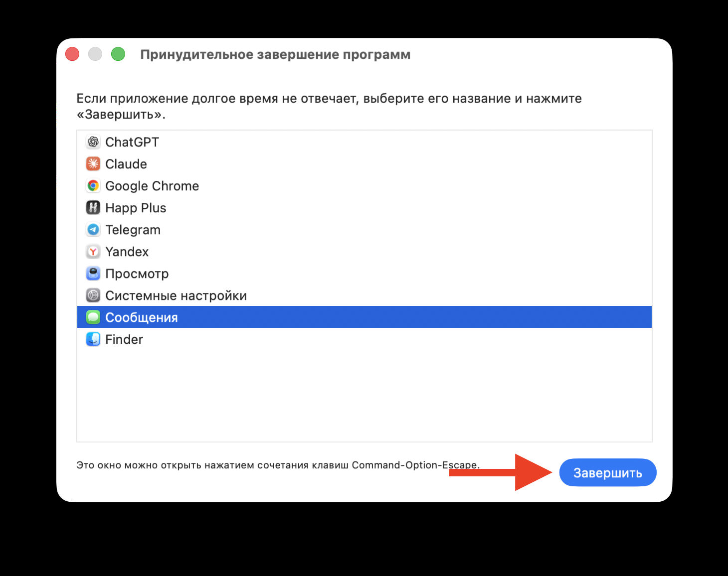
Task: Select Google Chrome for force quitting
Action: pyautogui.click(x=152, y=185)
